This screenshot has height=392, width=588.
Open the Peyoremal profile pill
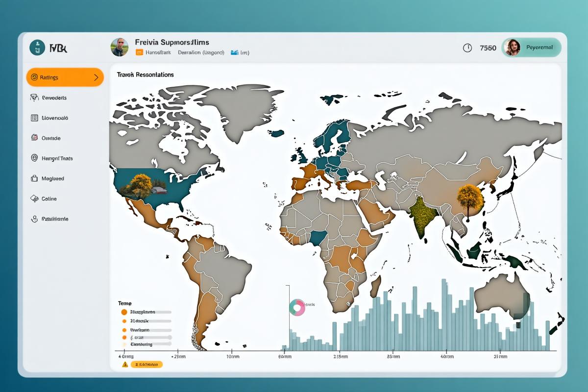(532, 48)
